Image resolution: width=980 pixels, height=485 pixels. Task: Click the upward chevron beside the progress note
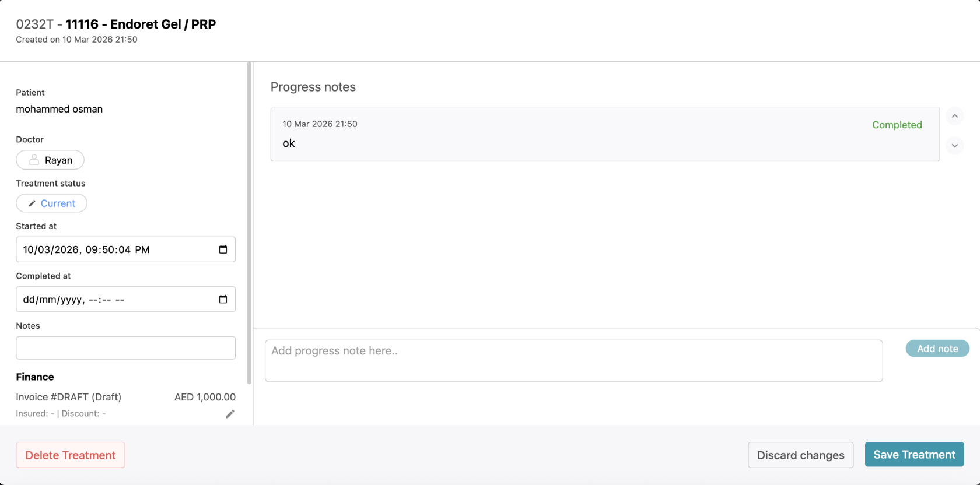tap(955, 116)
